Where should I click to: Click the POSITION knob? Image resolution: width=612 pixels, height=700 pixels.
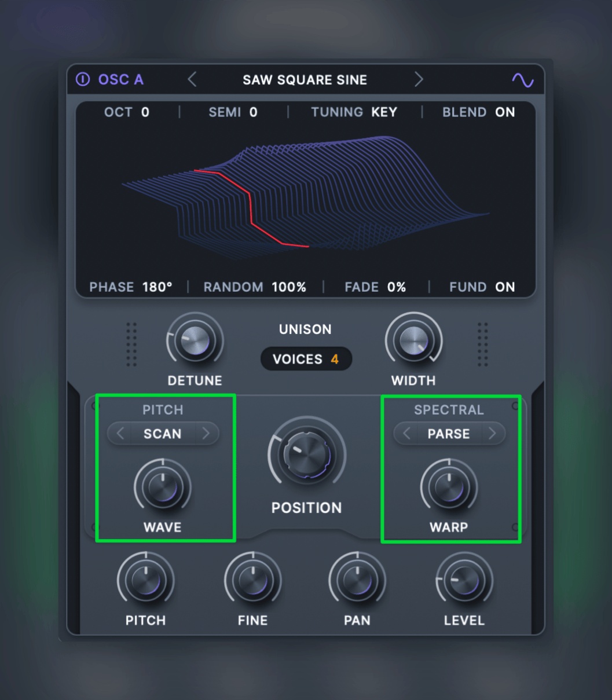pyautogui.click(x=306, y=455)
